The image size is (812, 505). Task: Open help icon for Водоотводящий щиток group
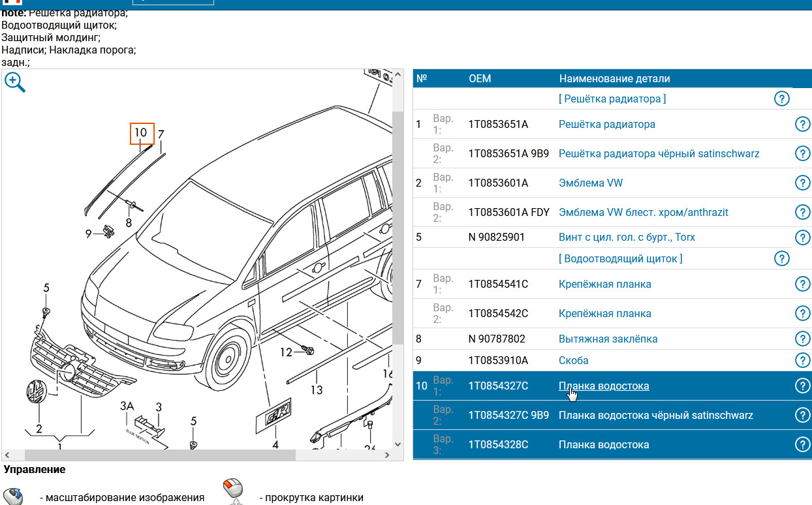(x=781, y=258)
